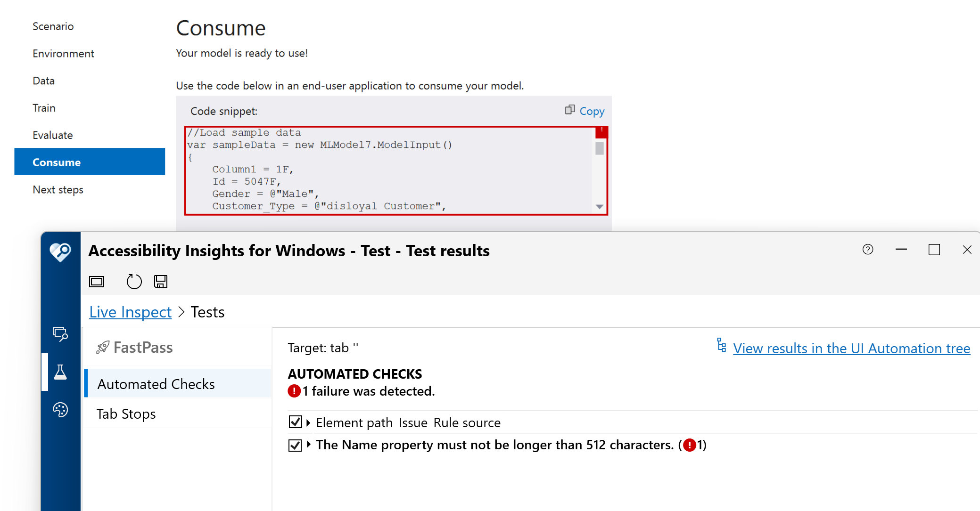Open the Color Contrast Analyzer palette icon
Screen dimensions: 980x511
pos(60,409)
